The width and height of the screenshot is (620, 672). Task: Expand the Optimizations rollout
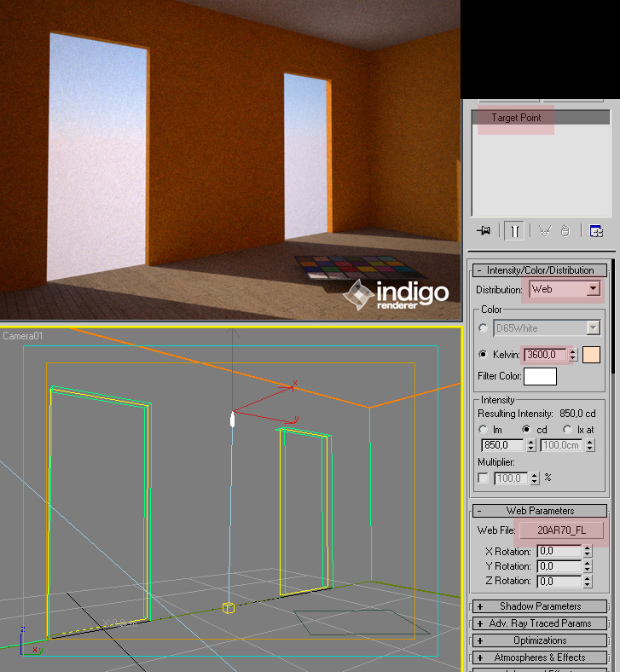(x=540, y=640)
